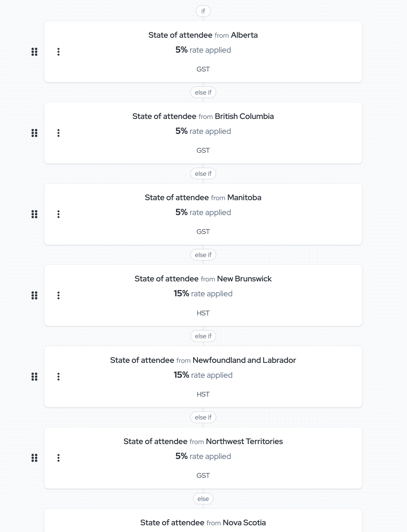Image resolution: width=407 pixels, height=532 pixels.
Task: Click the drag handle for Manitoba rule
Action: pyautogui.click(x=35, y=214)
